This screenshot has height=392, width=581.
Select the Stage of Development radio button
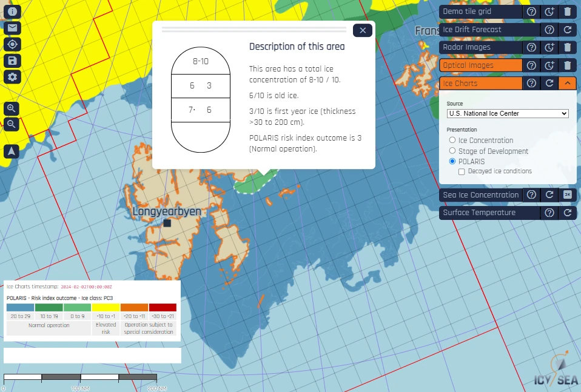click(x=451, y=151)
